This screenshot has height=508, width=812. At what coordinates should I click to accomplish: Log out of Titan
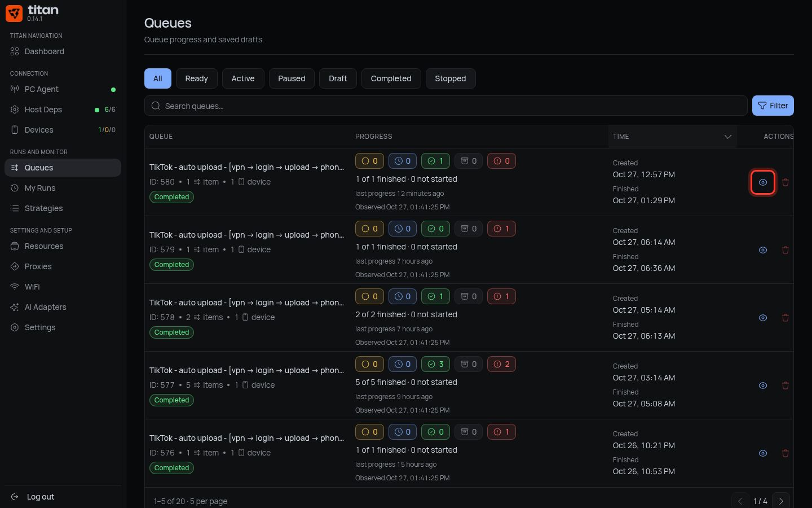63,497
